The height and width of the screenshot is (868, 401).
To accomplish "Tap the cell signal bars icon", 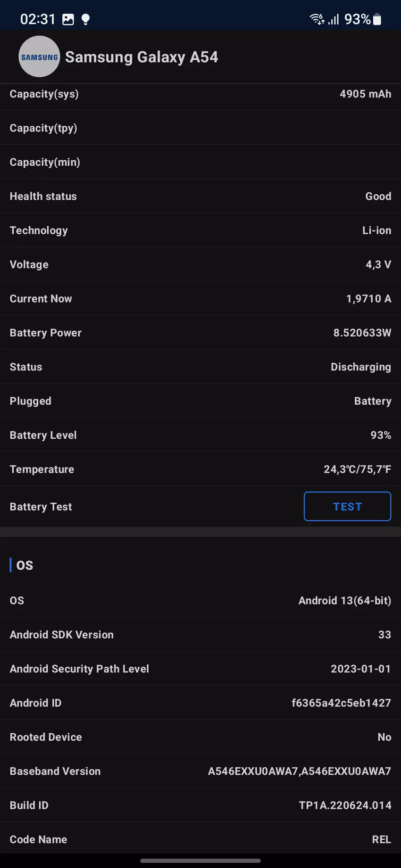I will pos(334,19).
